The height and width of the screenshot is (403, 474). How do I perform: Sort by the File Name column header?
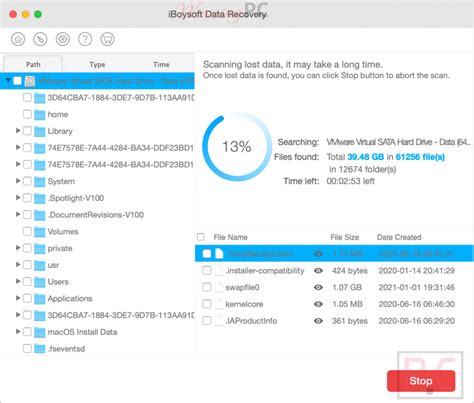coord(230,237)
